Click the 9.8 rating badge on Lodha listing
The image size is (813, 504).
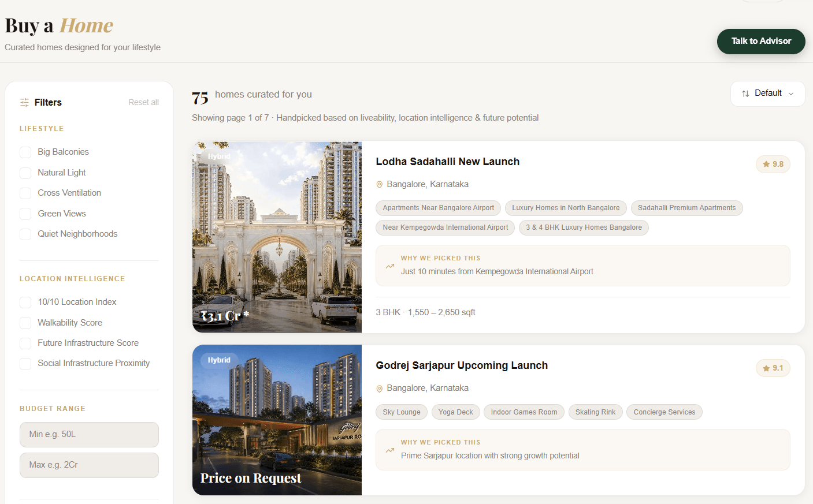point(773,165)
